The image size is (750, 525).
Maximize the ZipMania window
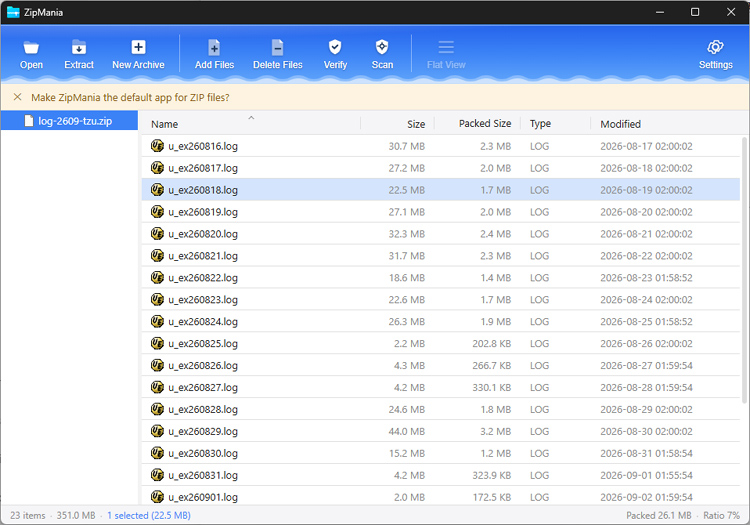[695, 12]
